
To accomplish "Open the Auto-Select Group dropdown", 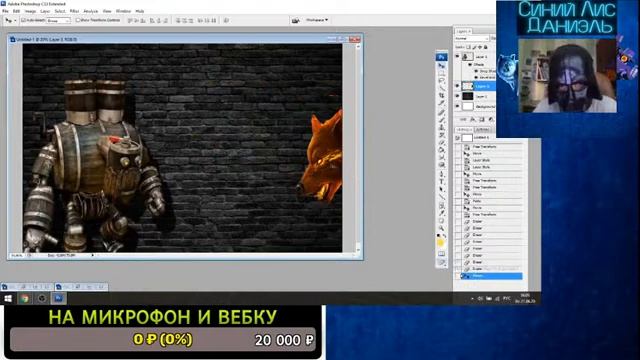I will [x=58, y=20].
